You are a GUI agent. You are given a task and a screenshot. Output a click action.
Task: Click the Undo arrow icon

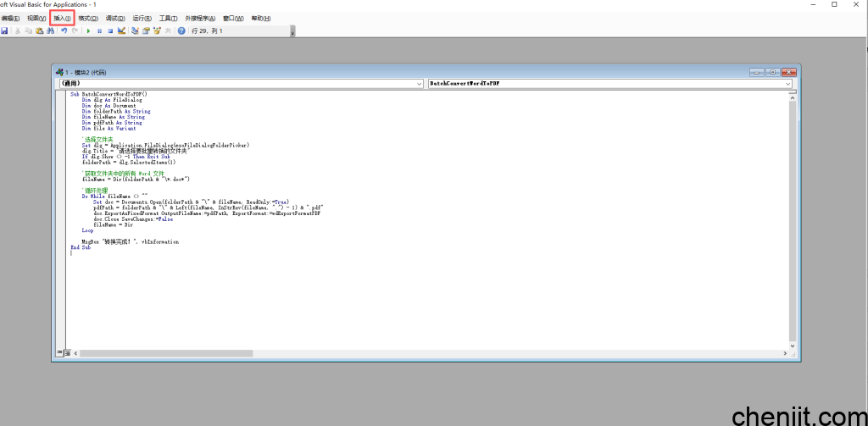64,30
